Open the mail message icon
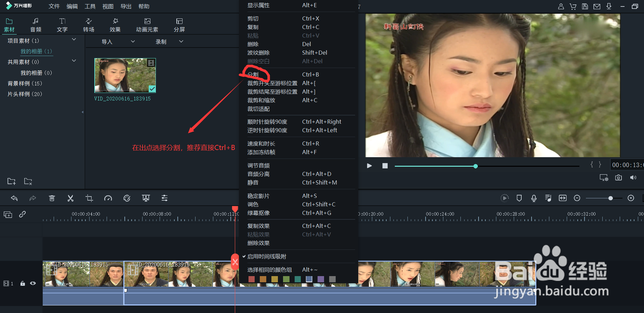 [597, 6]
